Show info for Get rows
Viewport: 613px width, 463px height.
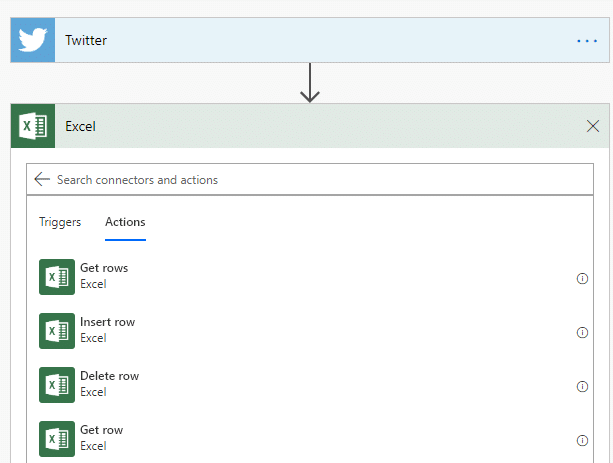pos(582,278)
